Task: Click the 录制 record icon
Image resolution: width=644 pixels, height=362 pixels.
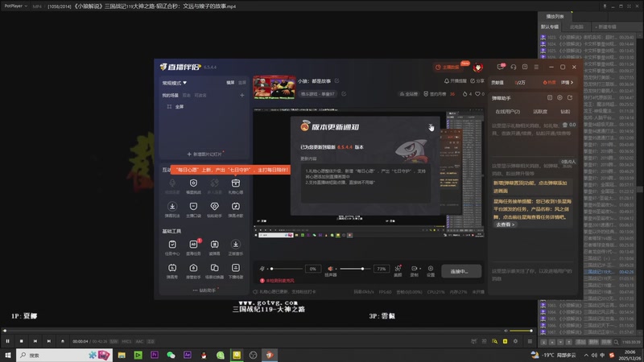Action: (x=414, y=270)
